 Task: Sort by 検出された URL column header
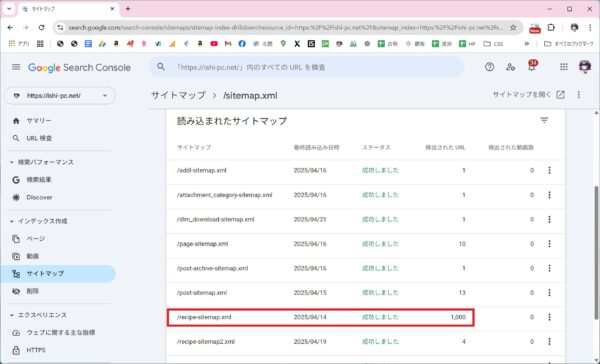[445, 147]
